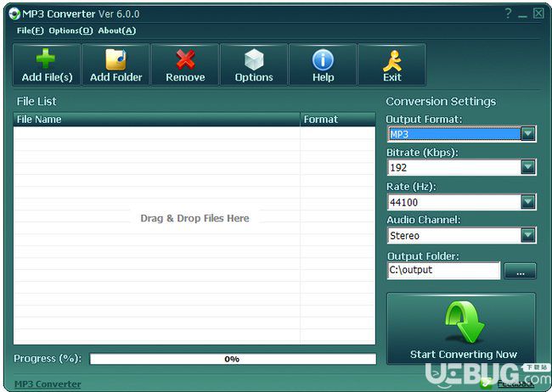Minimize the MP3 Converter window
The height and width of the screenshot is (392, 552).
click(523, 14)
